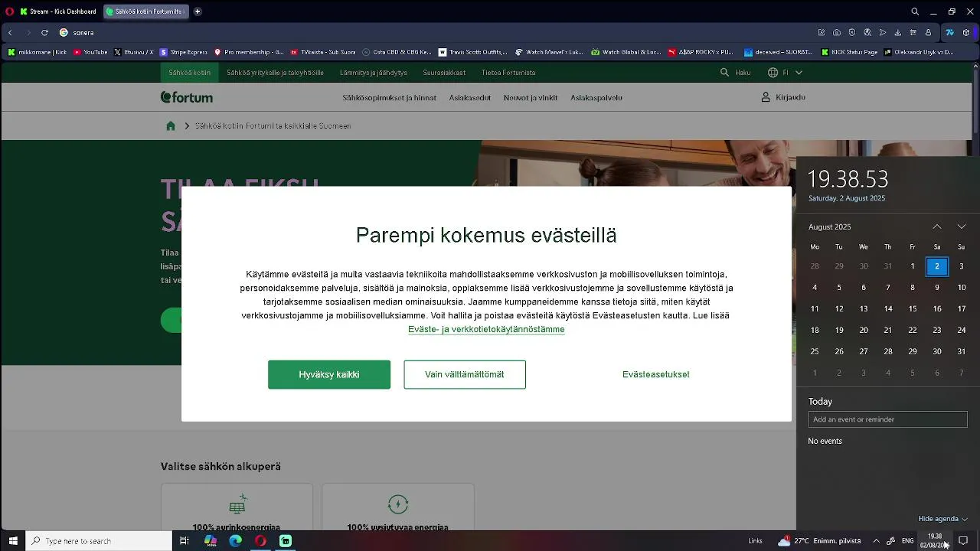The image size is (980, 551).
Task: Click the tab search magnifier in title bar
Action: pyautogui.click(x=915, y=11)
